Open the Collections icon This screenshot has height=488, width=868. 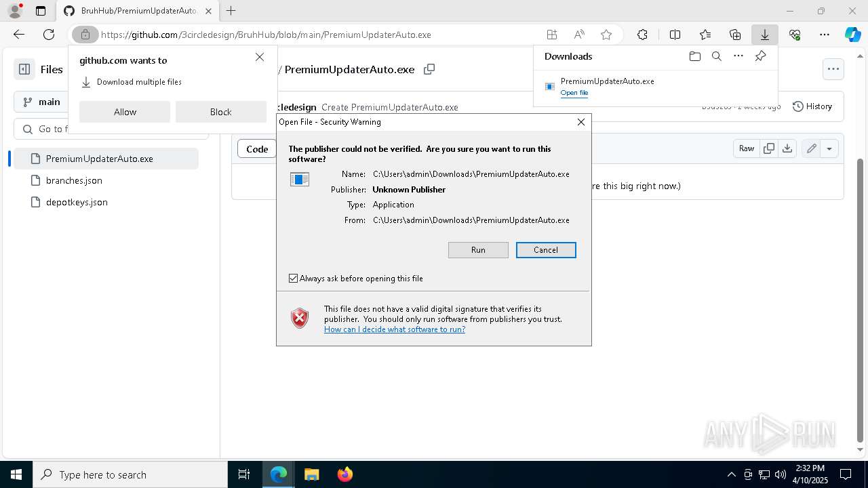[735, 35]
